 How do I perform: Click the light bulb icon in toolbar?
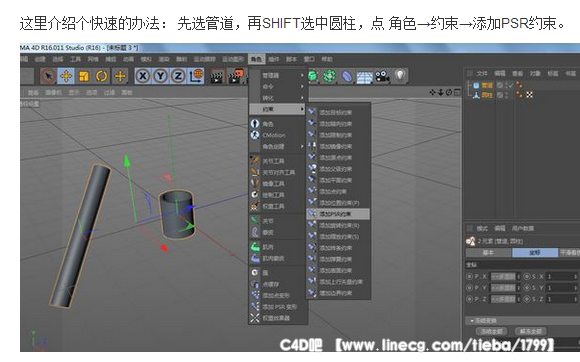(400, 75)
